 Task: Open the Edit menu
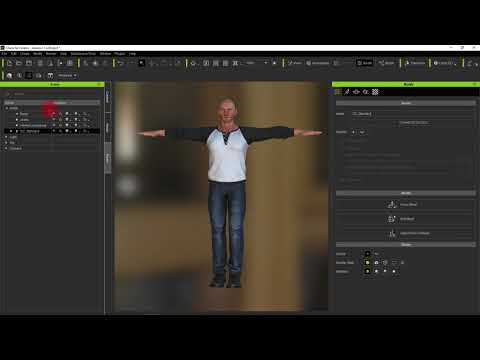coord(14,54)
